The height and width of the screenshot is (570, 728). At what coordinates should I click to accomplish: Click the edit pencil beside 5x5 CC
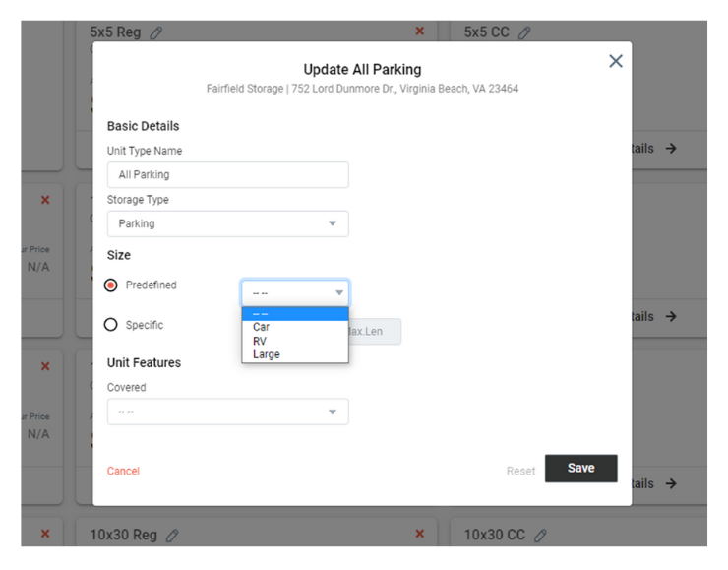(524, 32)
